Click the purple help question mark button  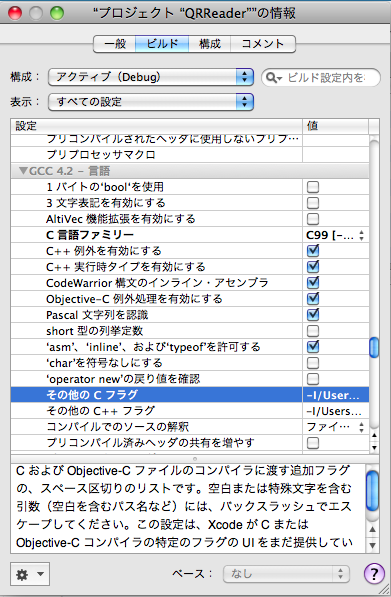374,573
